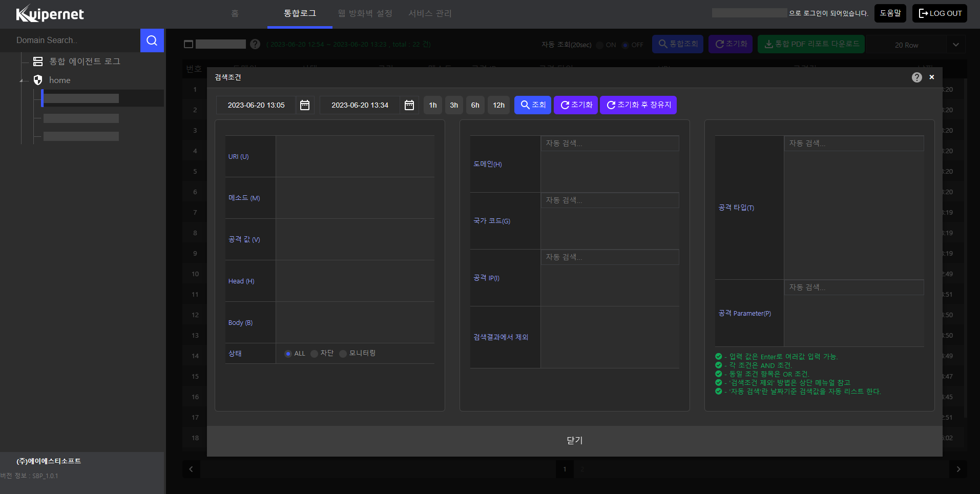Screen dimensions: 980x494
Task: Open the 홈 tab
Action: (235, 13)
